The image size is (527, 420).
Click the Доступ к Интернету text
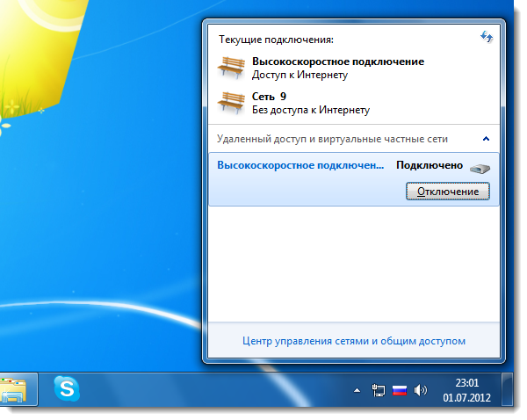[300, 75]
